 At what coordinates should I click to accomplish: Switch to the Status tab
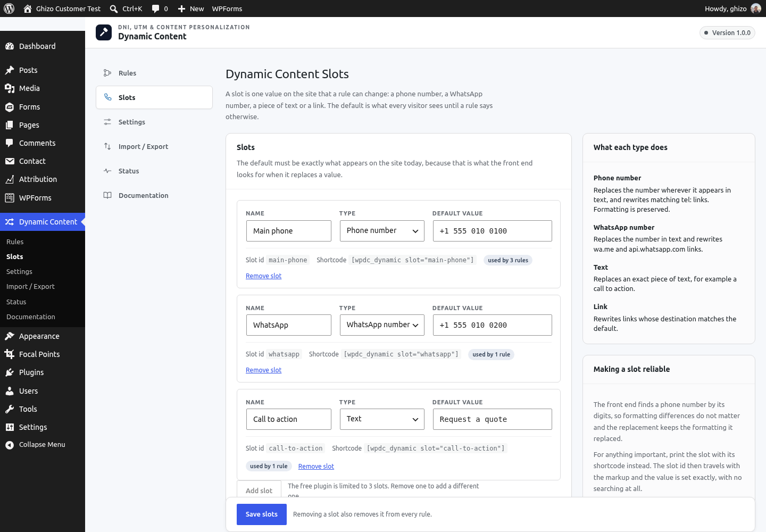tap(154, 171)
